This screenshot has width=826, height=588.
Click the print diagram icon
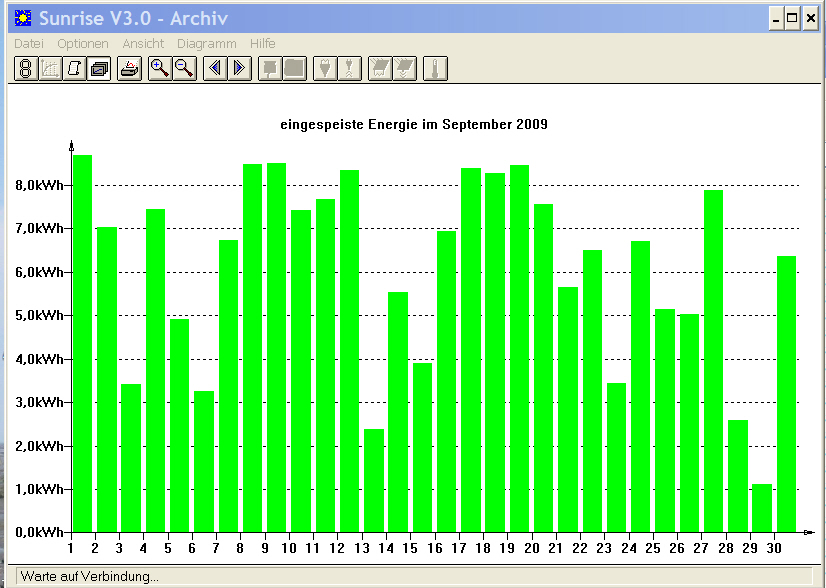pyautogui.click(x=130, y=68)
